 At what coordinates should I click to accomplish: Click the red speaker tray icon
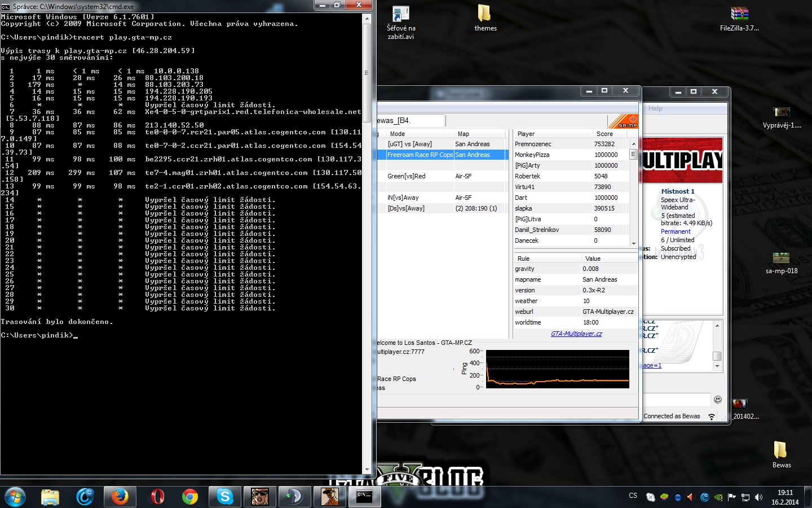coord(691,497)
